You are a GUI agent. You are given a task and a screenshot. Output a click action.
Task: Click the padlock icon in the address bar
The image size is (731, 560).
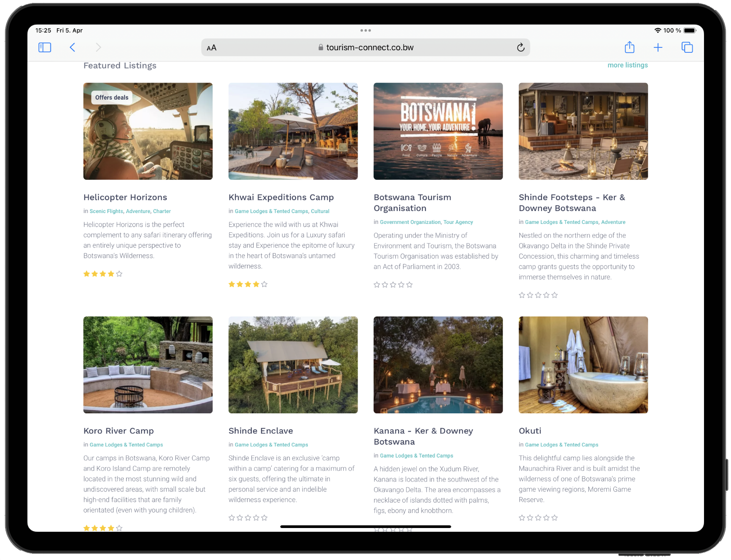coord(320,47)
